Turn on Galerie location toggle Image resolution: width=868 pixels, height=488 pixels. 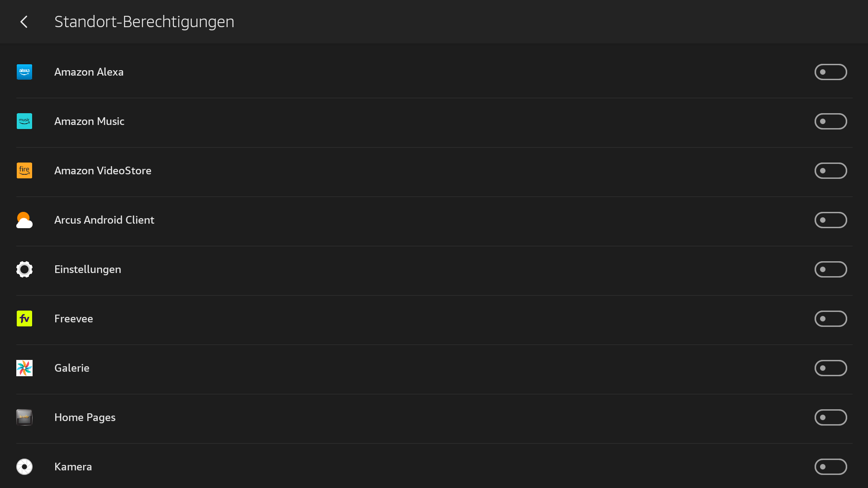coord(830,368)
